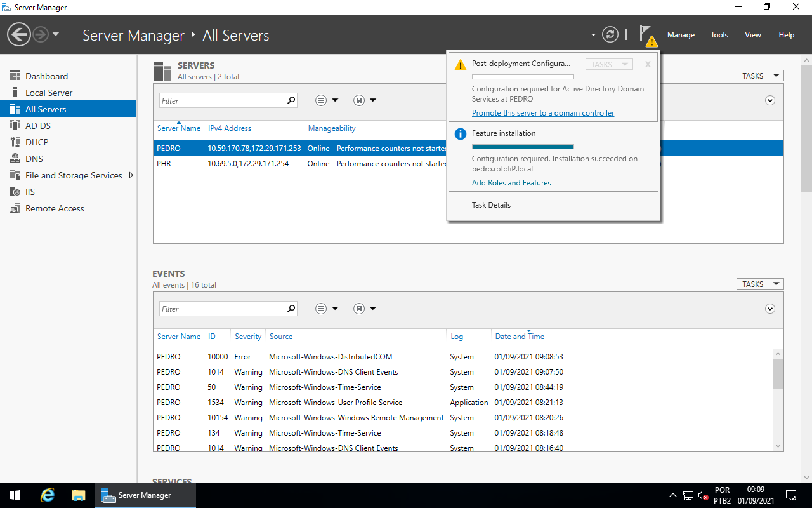Launch Internet Explorer from the taskbar
The image size is (812, 508).
[47, 495]
